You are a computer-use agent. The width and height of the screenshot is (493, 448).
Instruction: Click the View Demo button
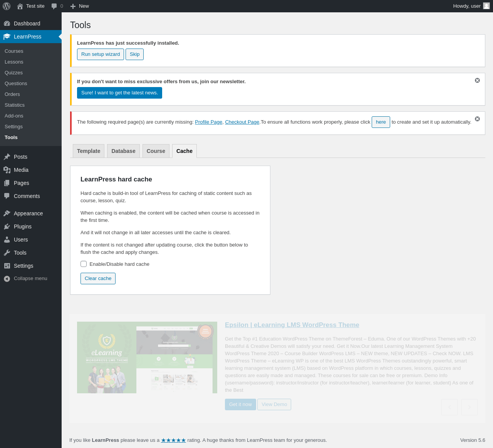point(274,404)
